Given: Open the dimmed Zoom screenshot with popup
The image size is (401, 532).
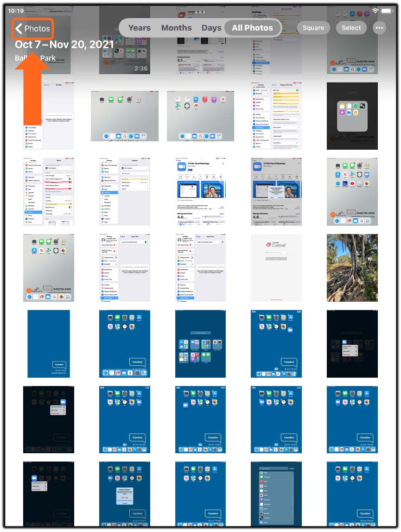Looking at the screenshot, I should [x=276, y=192].
